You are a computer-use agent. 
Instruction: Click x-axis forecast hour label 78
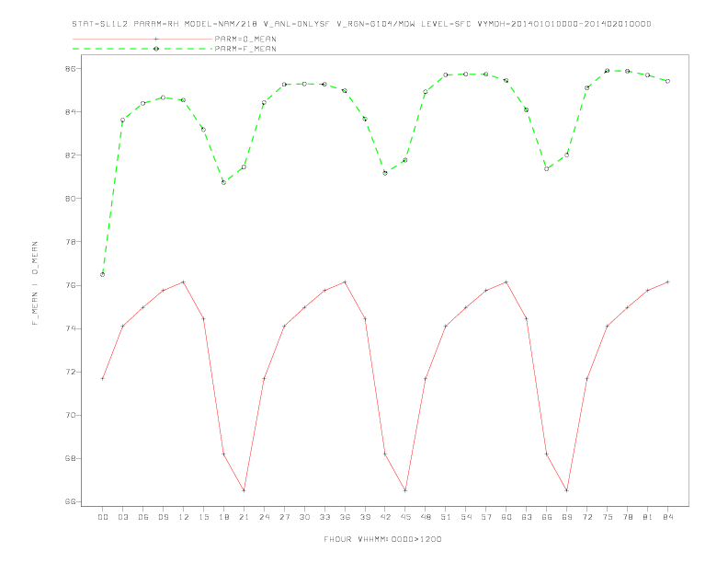[x=627, y=517]
